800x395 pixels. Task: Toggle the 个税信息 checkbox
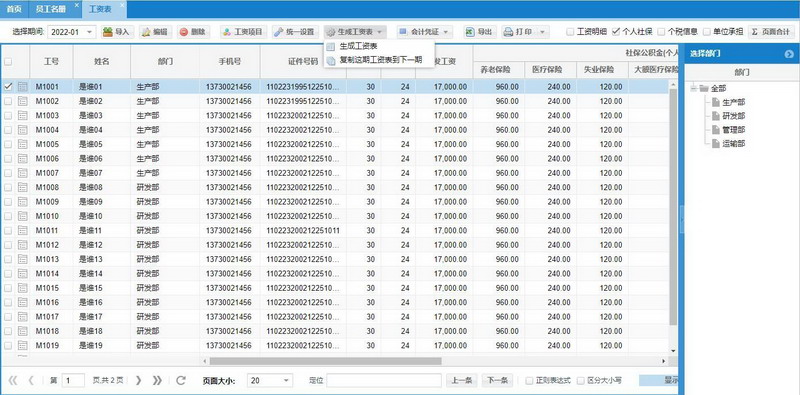(661, 32)
